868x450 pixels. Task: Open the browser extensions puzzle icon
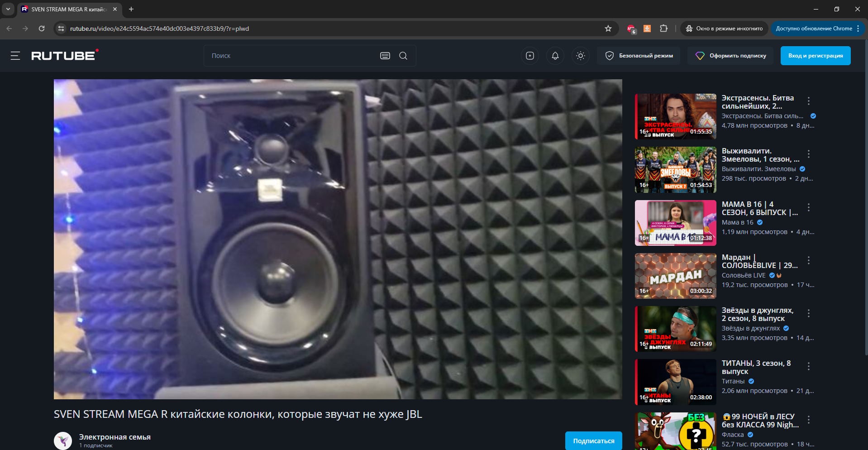click(663, 29)
